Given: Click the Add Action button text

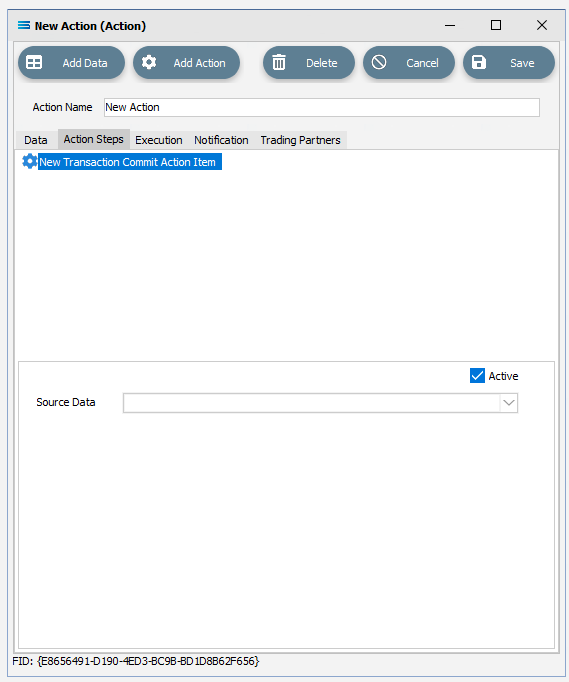Looking at the screenshot, I should pyautogui.click(x=199, y=63).
